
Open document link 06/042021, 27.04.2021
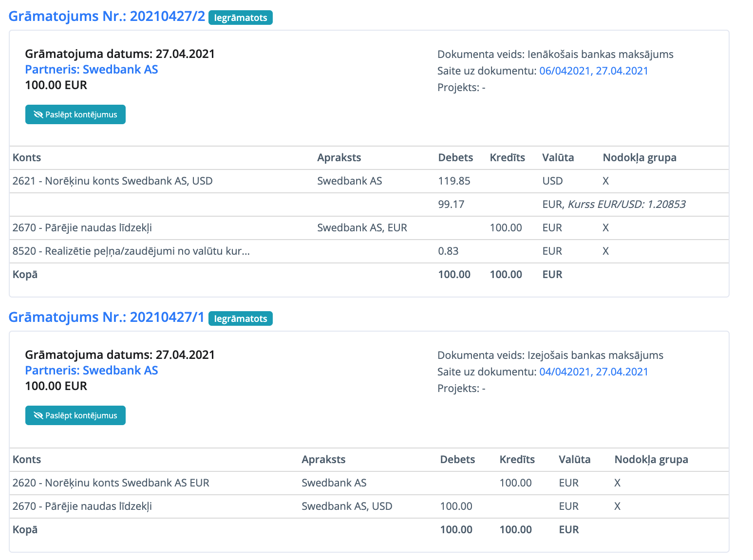coord(594,71)
